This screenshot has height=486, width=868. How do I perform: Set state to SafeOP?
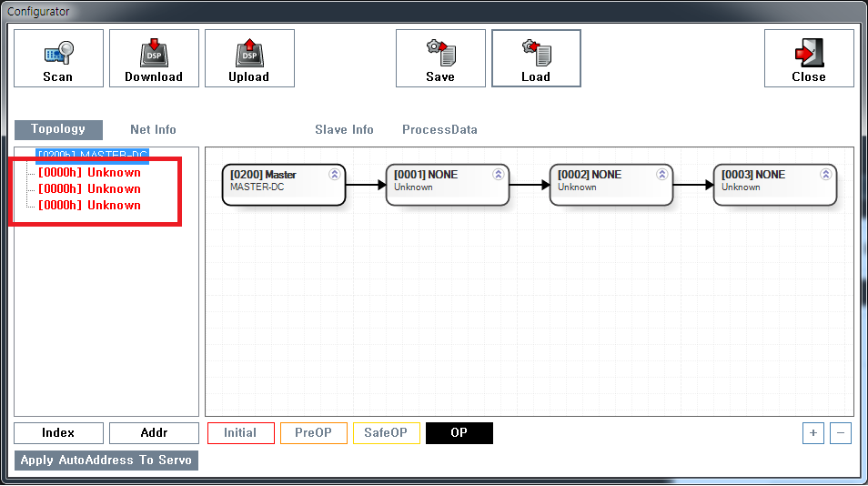[386, 433]
